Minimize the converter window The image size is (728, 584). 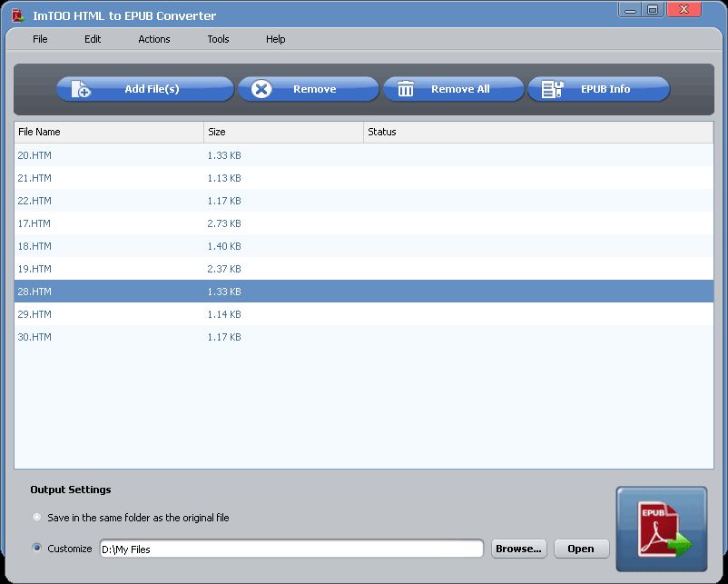(630, 10)
